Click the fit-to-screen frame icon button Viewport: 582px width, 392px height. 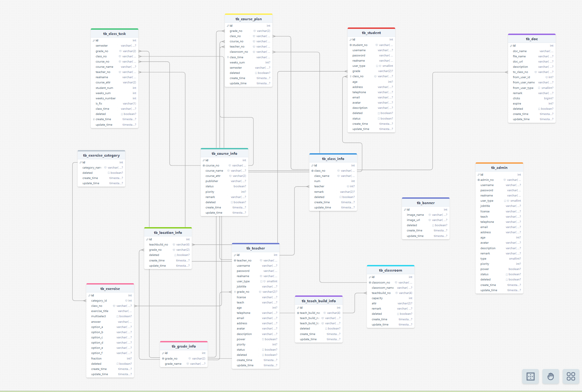click(530, 376)
